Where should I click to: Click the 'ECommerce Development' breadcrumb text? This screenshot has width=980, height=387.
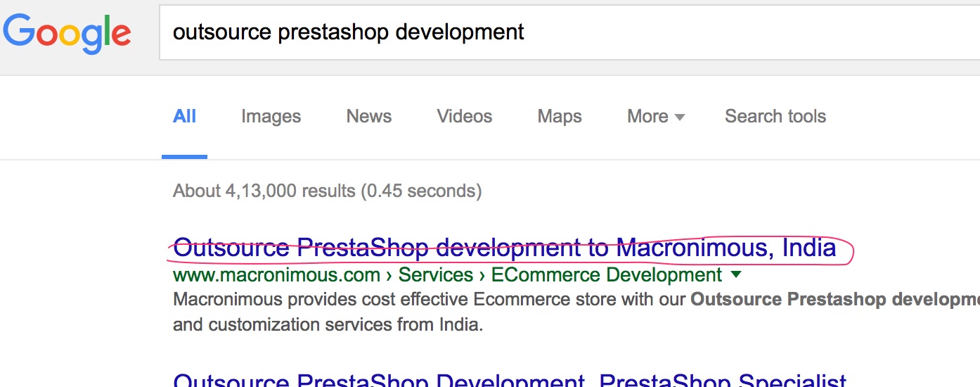[x=606, y=275]
